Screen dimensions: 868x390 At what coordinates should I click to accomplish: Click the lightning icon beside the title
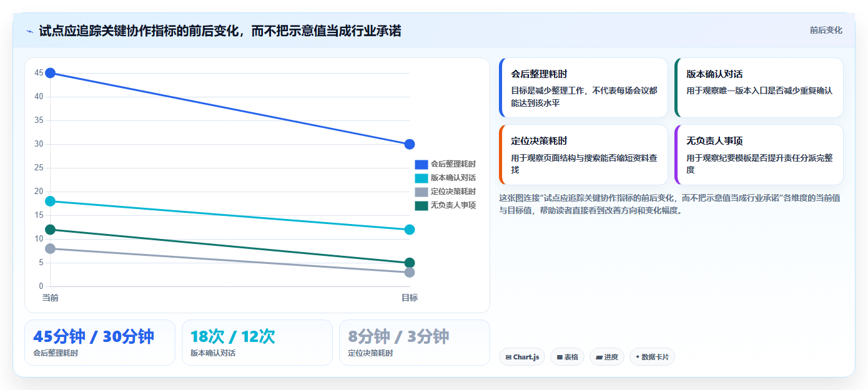click(29, 31)
